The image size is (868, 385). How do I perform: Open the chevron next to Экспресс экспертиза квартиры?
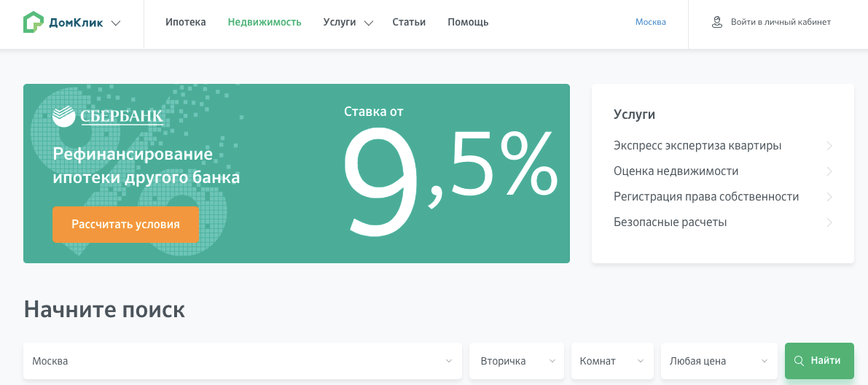829,146
